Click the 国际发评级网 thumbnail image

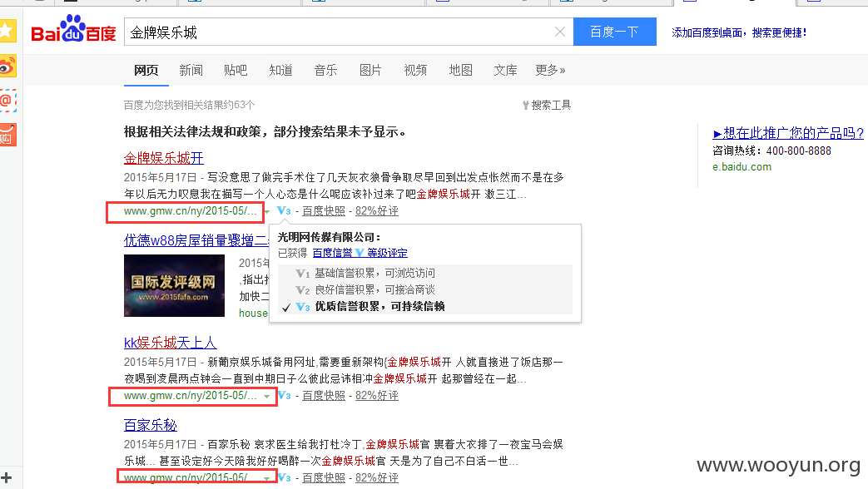point(175,285)
